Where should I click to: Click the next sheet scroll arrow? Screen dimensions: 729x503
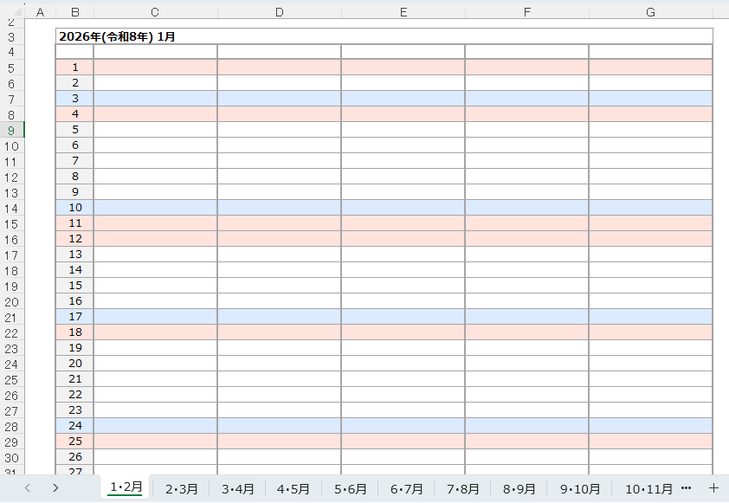(56, 488)
